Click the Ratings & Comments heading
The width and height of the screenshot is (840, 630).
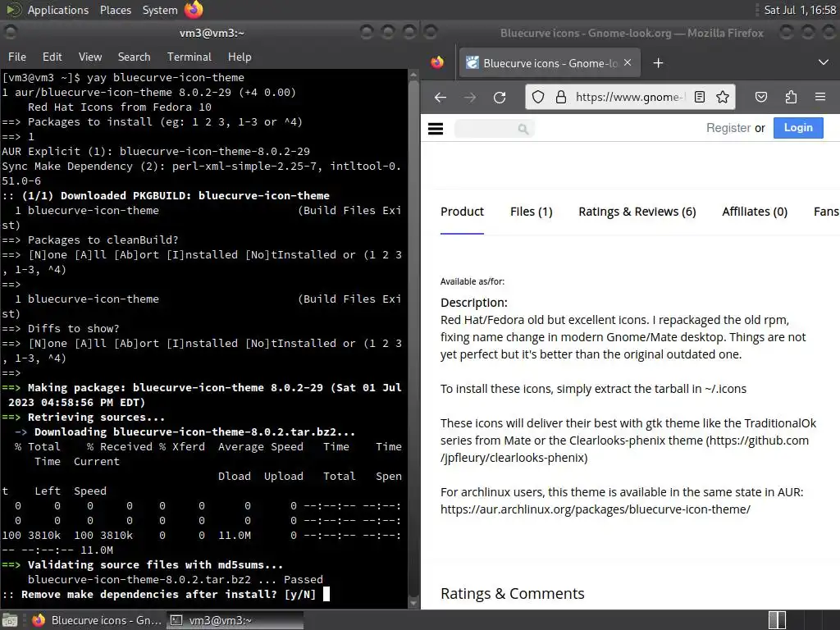512,594
